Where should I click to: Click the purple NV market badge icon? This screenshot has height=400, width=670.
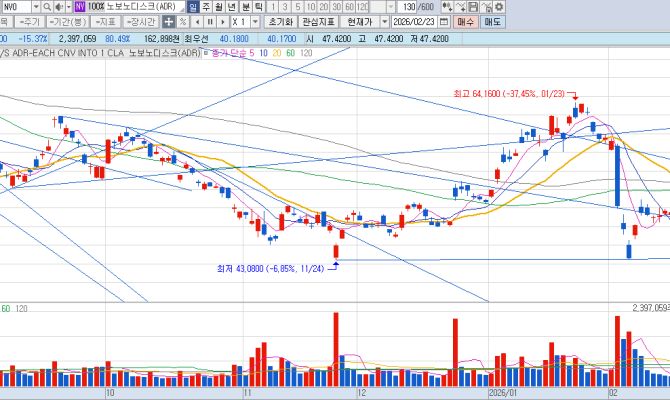[x=80, y=6]
